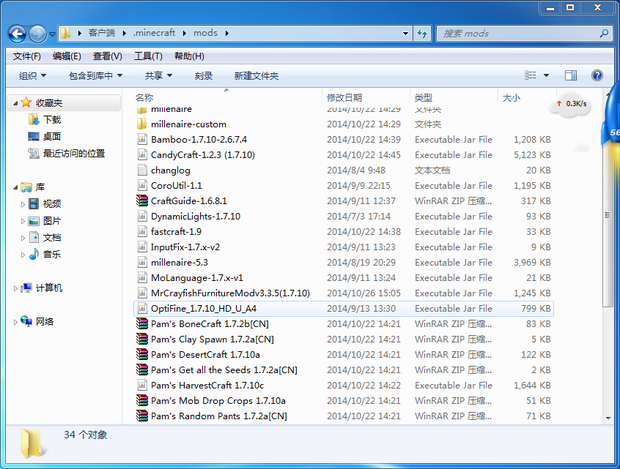Open the 文件(F) menu

pos(27,56)
